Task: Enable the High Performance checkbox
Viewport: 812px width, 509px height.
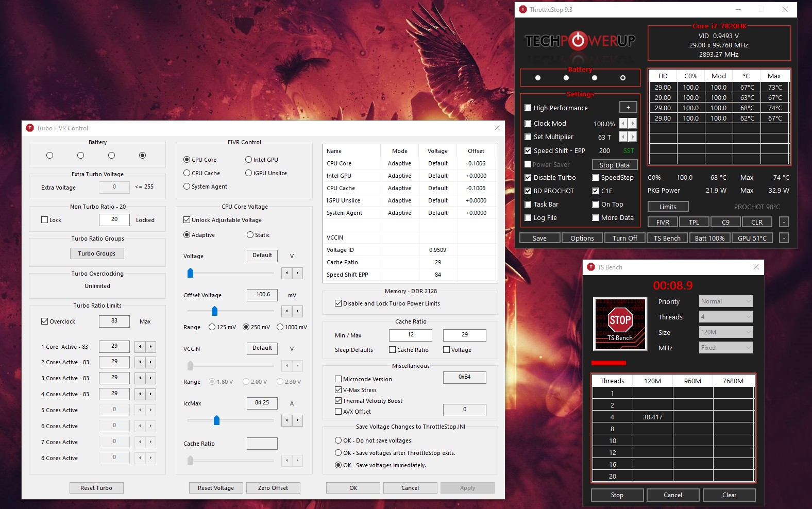Action: tap(528, 108)
